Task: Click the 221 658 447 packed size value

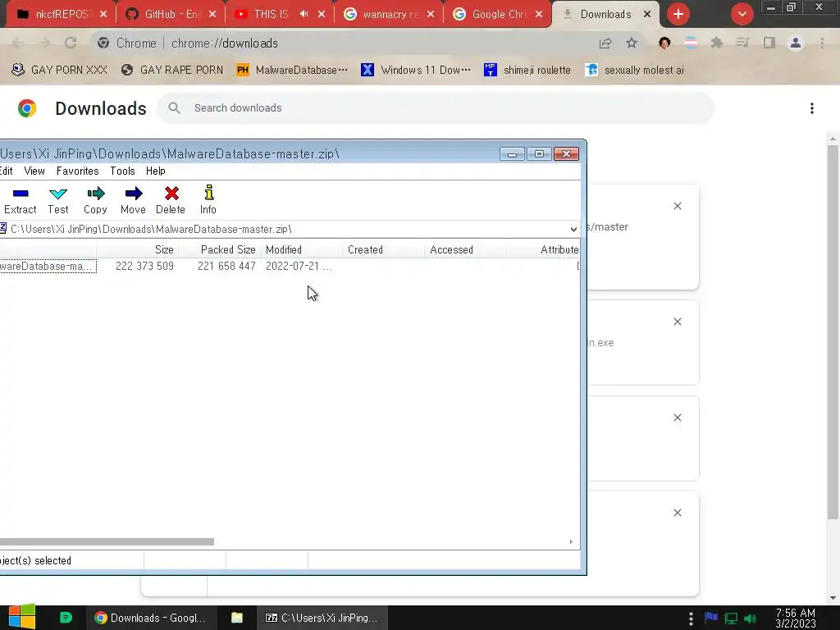Action: tap(226, 267)
